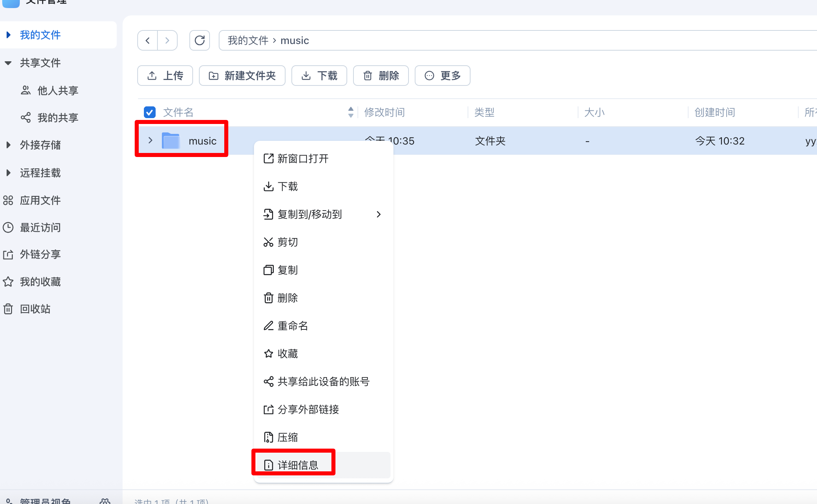Go forward with the right arrow
Screen dimensions: 817x504
pos(167,40)
